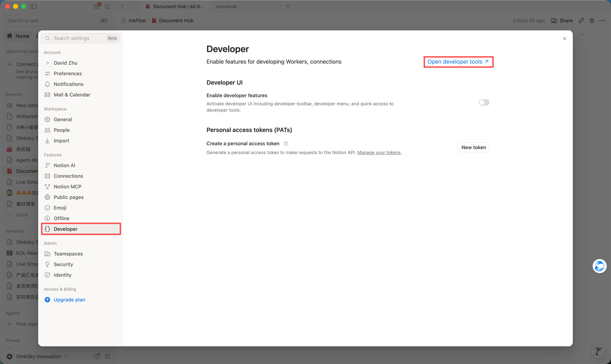Close the settings dialog with X

[564, 39]
